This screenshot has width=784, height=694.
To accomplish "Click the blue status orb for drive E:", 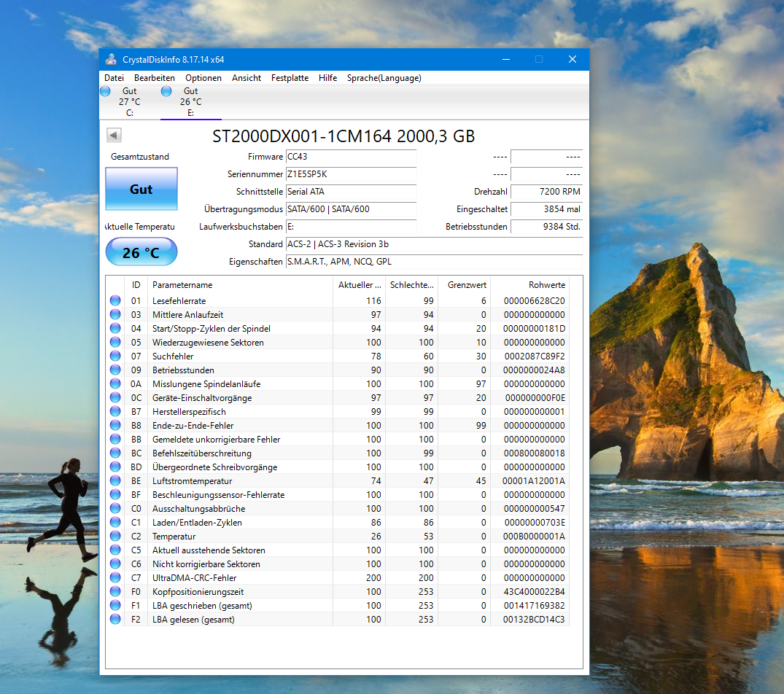I will pyautogui.click(x=166, y=91).
